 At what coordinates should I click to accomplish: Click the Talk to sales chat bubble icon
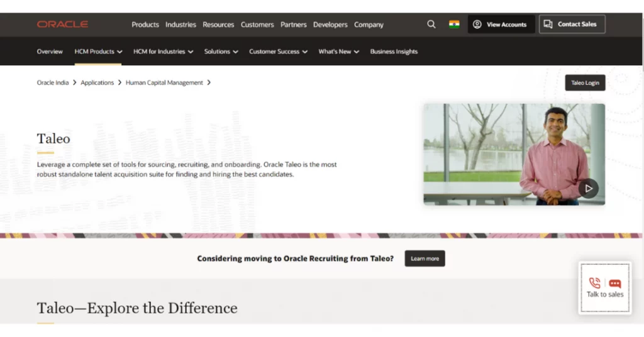(x=615, y=283)
